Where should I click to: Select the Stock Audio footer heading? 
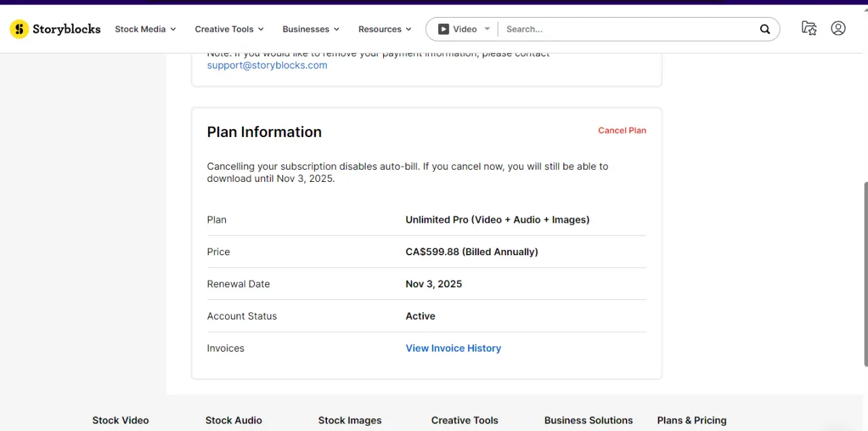(234, 420)
